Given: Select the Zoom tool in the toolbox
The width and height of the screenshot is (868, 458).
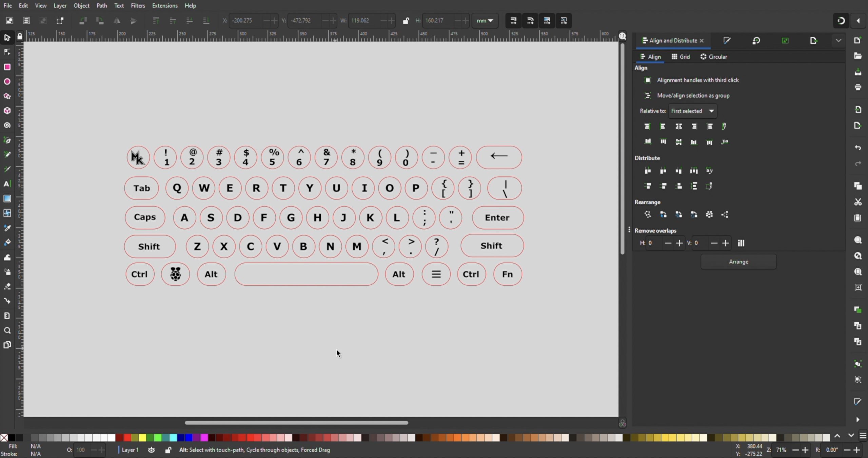Looking at the screenshot, I should point(7,330).
